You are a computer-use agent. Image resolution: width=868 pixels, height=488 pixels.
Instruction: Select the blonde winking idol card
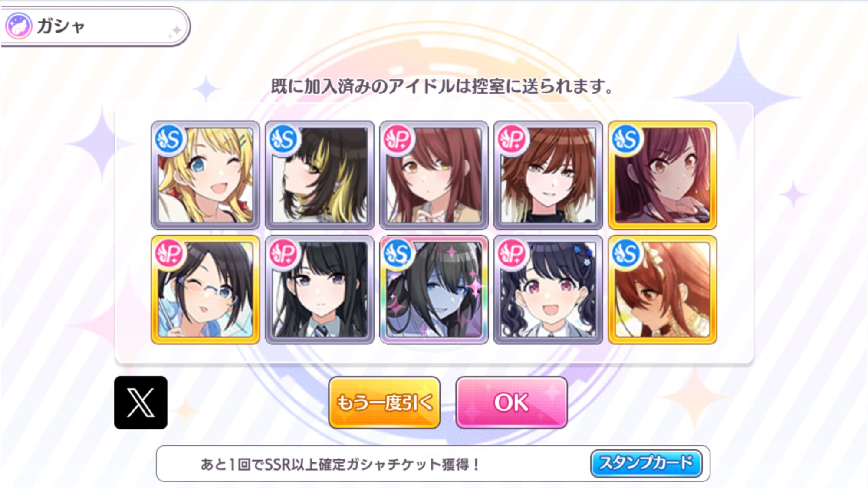pos(205,175)
